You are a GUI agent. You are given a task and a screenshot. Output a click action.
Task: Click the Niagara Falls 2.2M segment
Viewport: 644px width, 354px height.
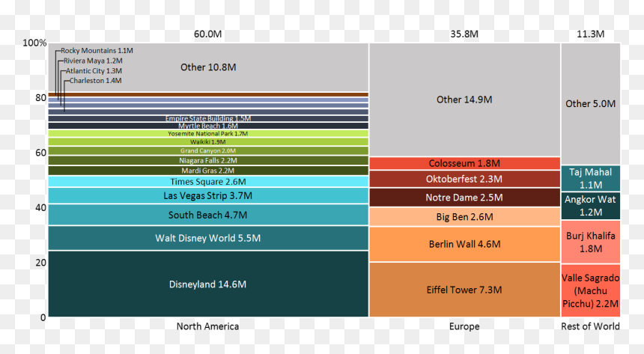click(208, 161)
